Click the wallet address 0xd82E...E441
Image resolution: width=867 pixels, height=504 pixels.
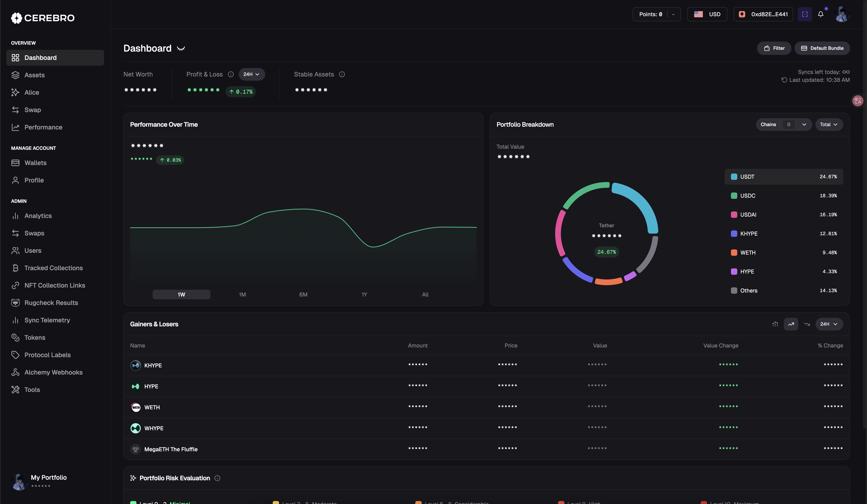click(763, 14)
